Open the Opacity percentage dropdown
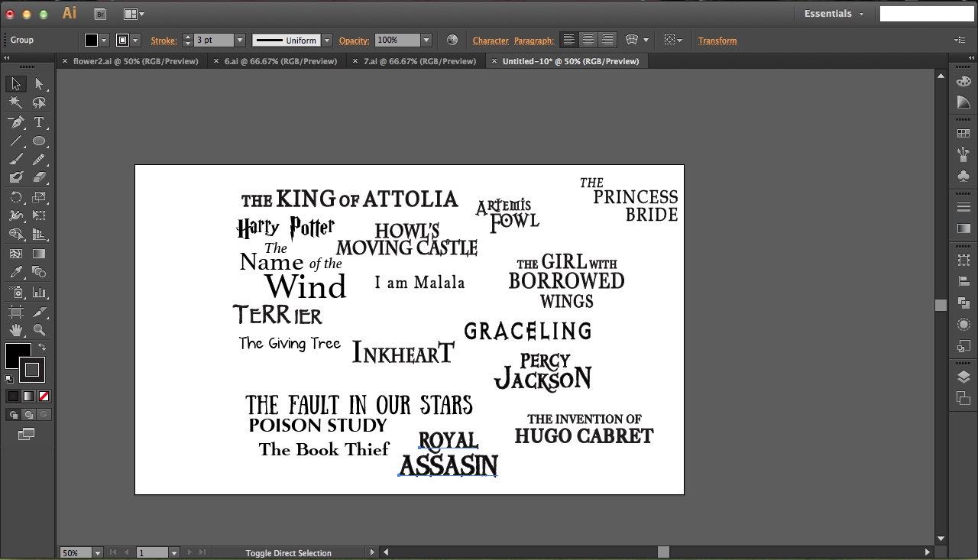Screen dimensions: 978x560 (x=426, y=40)
